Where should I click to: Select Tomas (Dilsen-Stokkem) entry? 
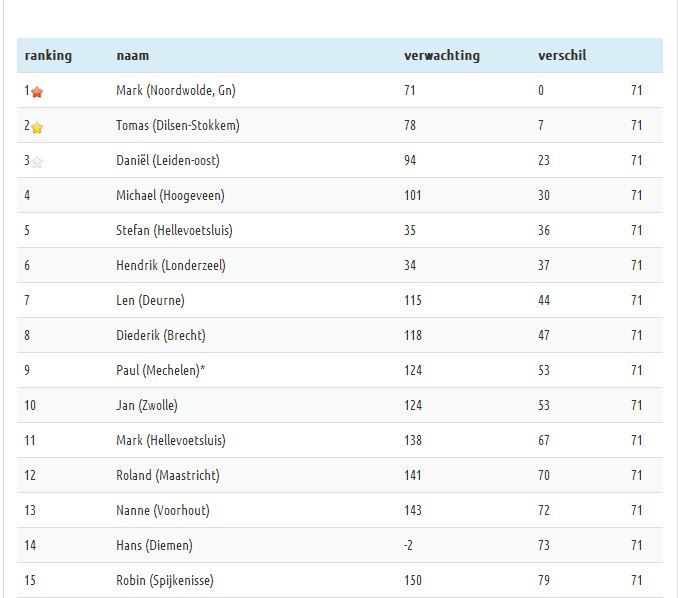(x=177, y=125)
